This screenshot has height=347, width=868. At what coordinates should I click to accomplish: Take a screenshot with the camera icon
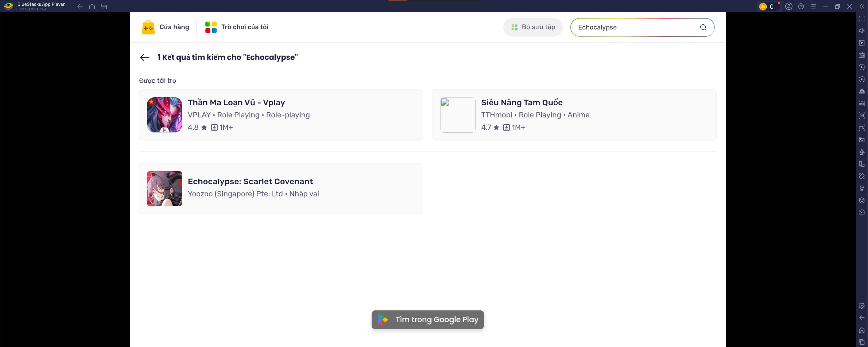click(862, 116)
